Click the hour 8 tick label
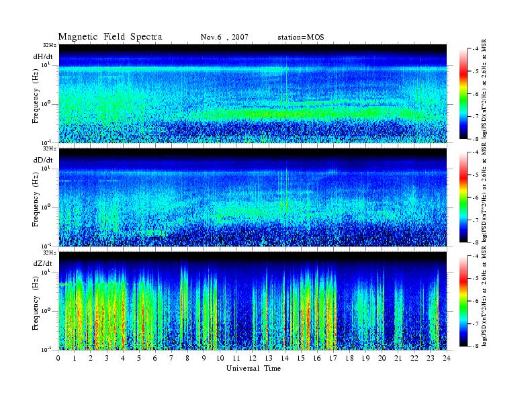532x411 pixels. click(187, 359)
